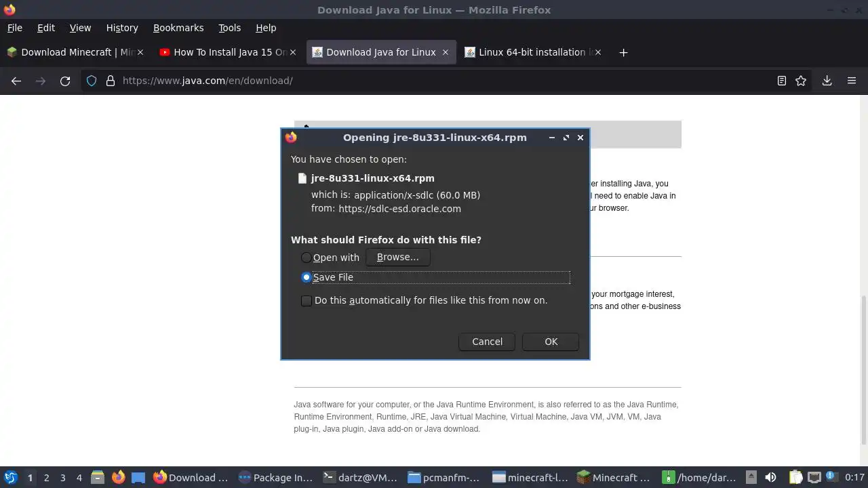Screen dimensions: 868x488
Task: Reload the current page
Action: coord(65,81)
